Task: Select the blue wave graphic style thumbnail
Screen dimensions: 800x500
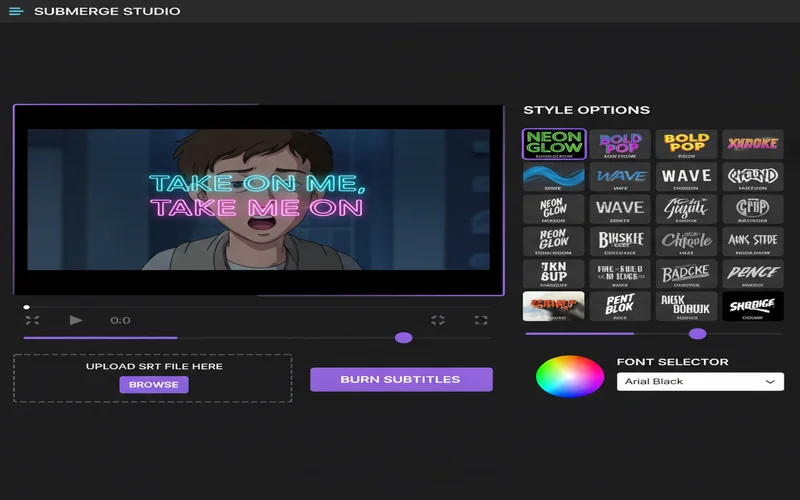Action: [x=554, y=177]
